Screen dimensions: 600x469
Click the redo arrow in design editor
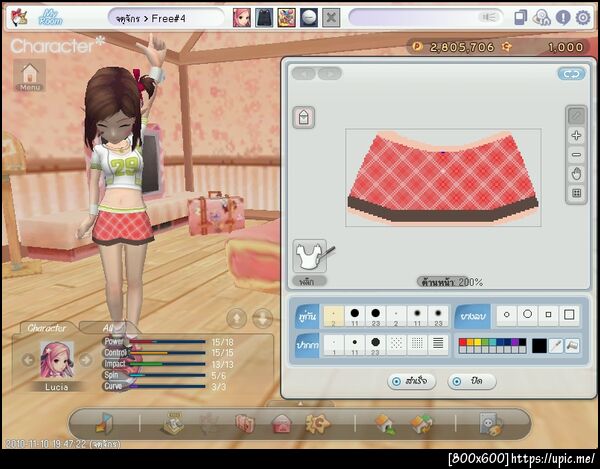(x=330, y=73)
